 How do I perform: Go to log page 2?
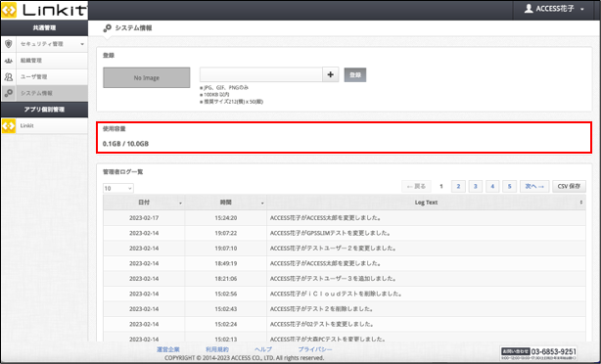point(458,186)
